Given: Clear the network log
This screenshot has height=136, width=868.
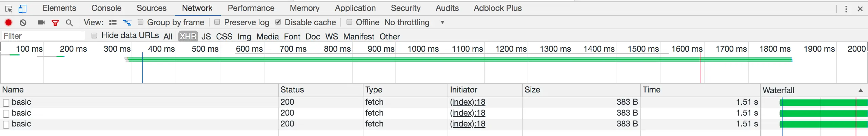Looking at the screenshot, I should [x=23, y=22].
